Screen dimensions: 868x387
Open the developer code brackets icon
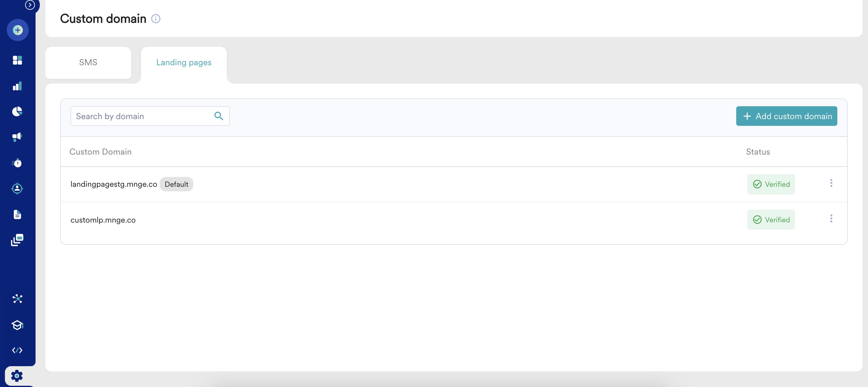point(17,350)
